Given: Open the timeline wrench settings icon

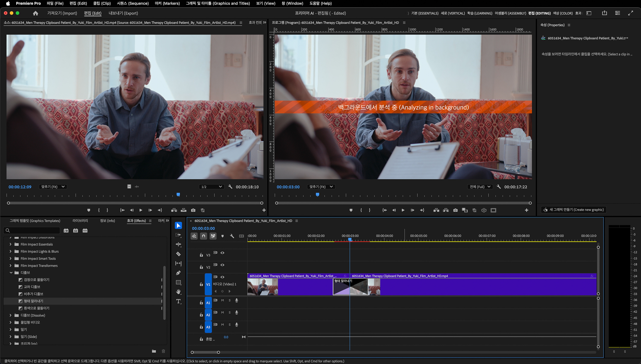Looking at the screenshot, I should pos(232,236).
